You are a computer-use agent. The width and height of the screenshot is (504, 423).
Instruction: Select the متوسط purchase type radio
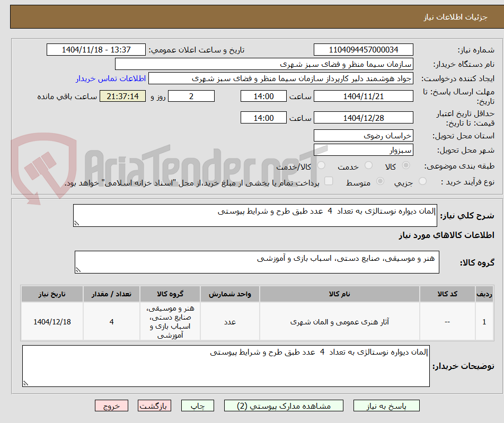(380, 181)
